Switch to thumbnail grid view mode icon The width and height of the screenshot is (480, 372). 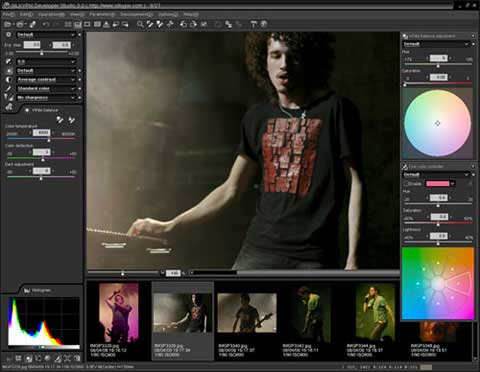click(68, 24)
